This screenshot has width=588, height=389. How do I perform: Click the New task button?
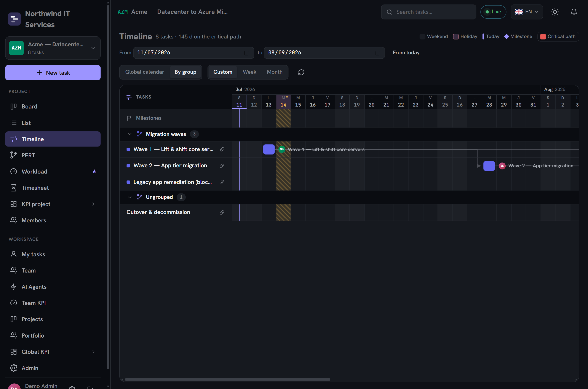(x=53, y=73)
